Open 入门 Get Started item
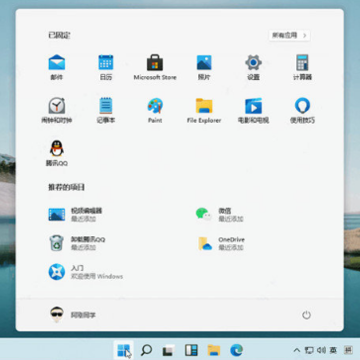The height and width of the screenshot is (360, 360). pyautogui.click(x=86, y=272)
